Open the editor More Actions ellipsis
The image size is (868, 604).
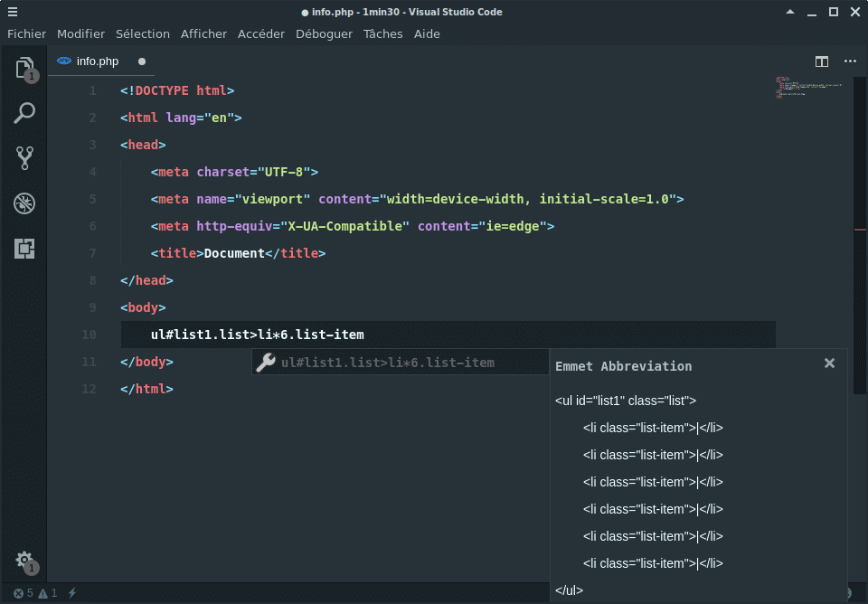(850, 61)
